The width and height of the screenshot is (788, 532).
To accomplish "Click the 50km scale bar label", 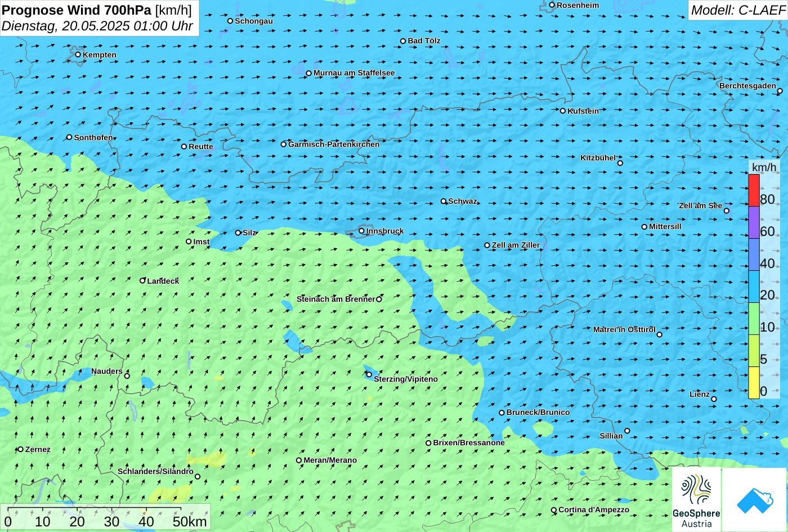I will click(190, 521).
